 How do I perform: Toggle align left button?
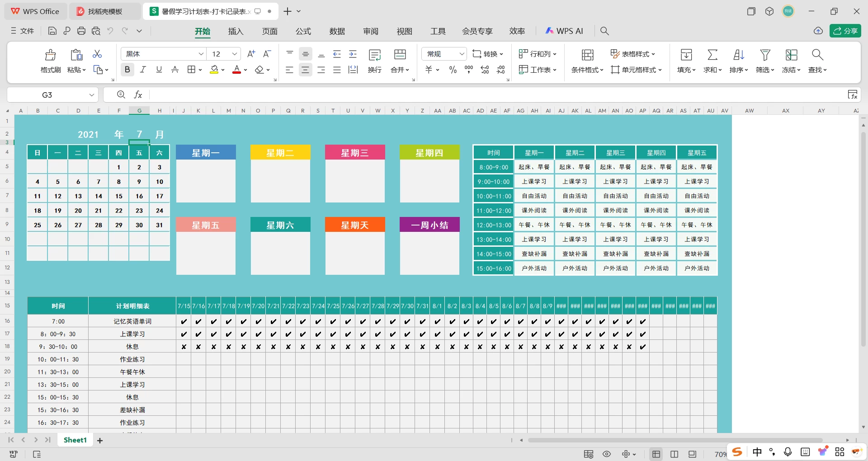(x=290, y=70)
